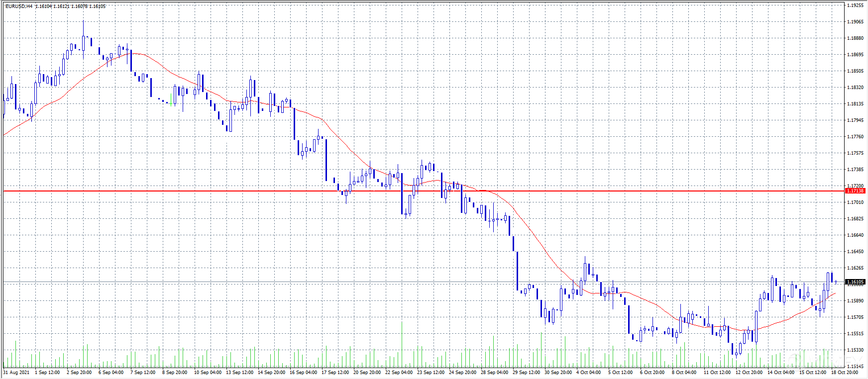Viewport: 868px width, 379px height.
Task: Click the 1.18135 price scale label
Action: 855,104
